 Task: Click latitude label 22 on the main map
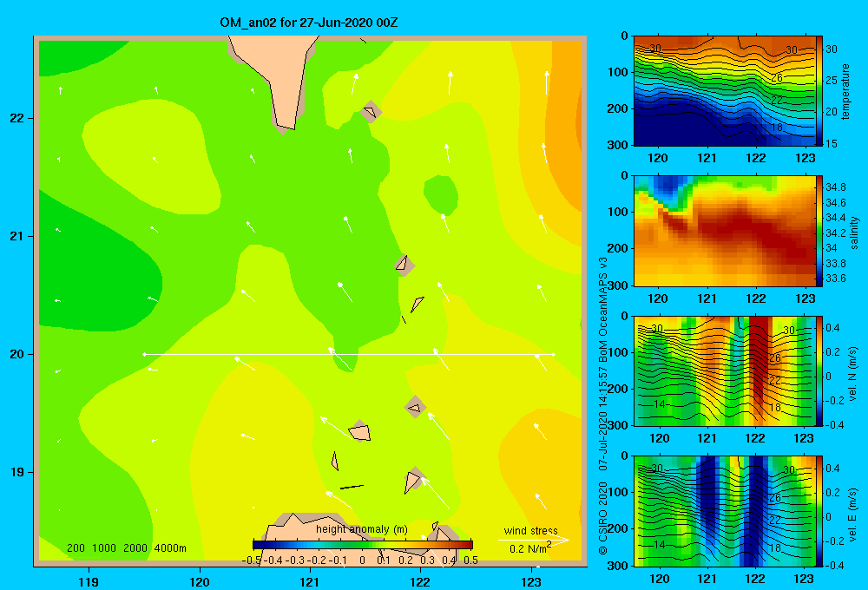[17, 119]
